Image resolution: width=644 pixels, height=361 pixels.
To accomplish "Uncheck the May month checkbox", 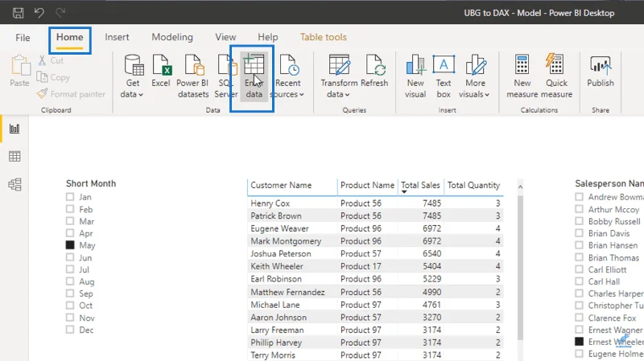I will coord(70,245).
